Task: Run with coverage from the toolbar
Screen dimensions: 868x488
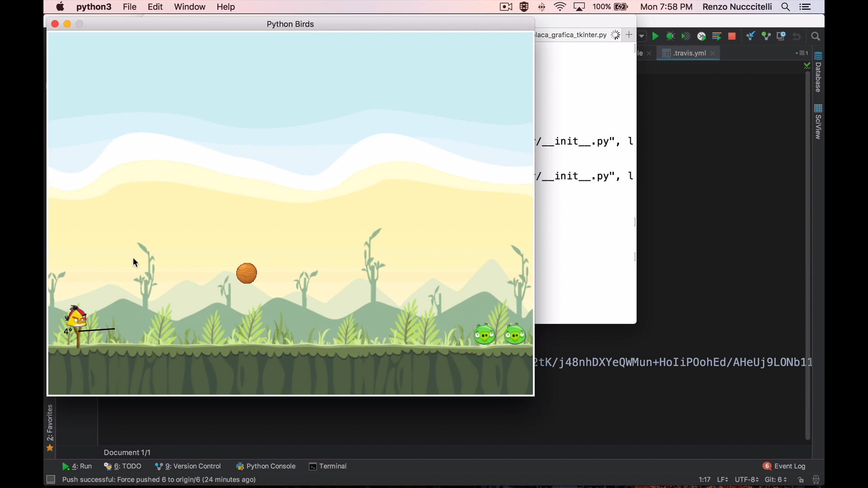Action: coord(686,36)
